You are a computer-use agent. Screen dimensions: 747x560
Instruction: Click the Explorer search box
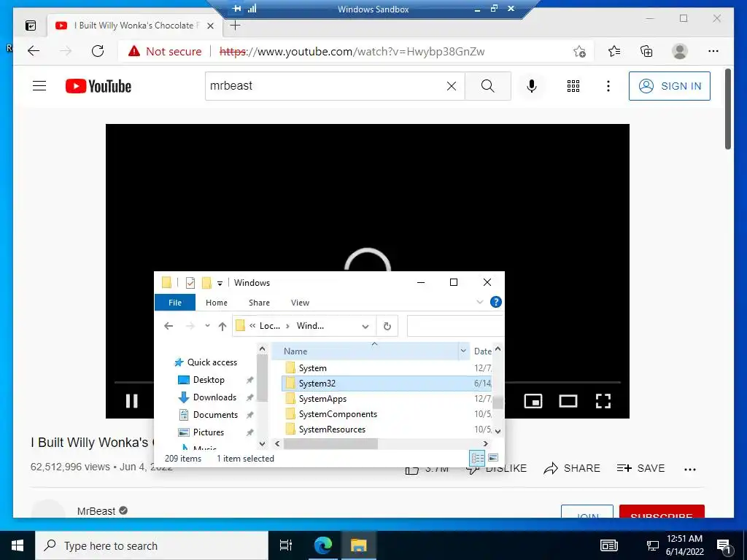(x=455, y=326)
